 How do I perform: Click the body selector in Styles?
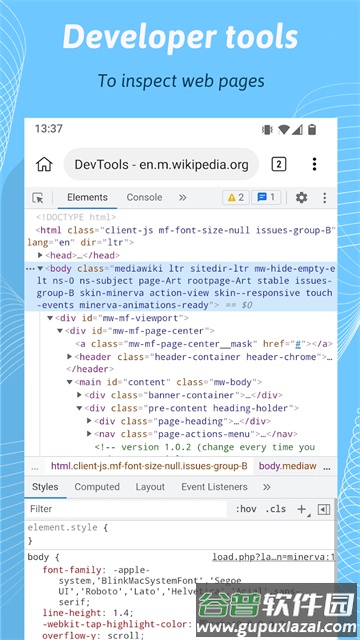(x=39, y=557)
